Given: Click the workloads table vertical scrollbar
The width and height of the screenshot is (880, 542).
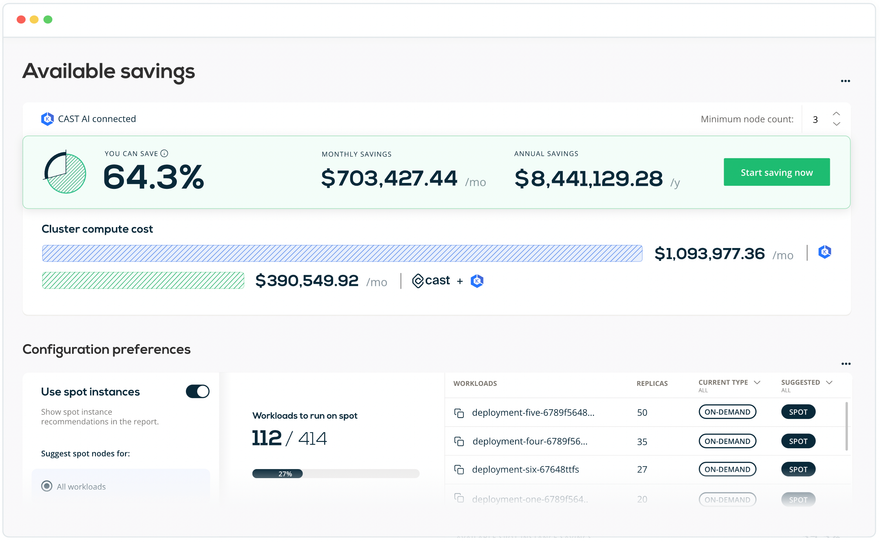Looking at the screenshot, I should pos(846,426).
